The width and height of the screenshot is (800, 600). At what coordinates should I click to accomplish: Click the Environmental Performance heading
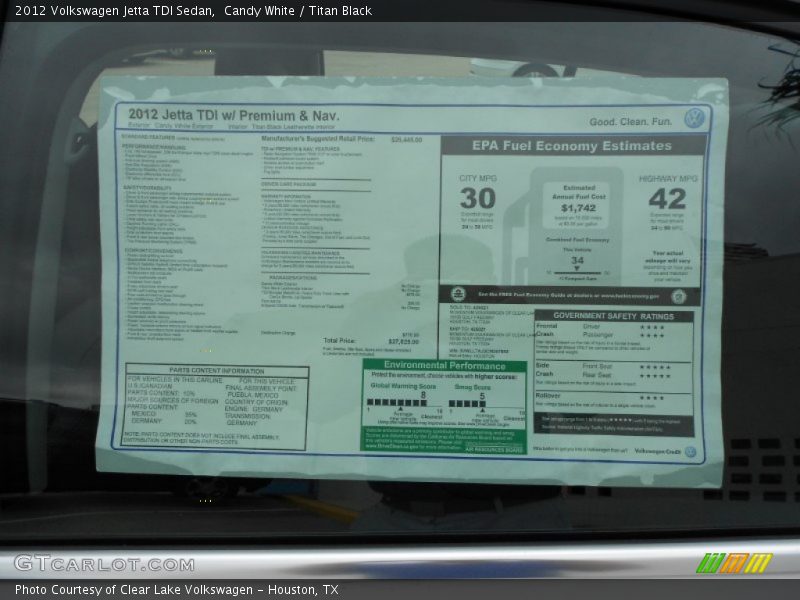pos(443,366)
